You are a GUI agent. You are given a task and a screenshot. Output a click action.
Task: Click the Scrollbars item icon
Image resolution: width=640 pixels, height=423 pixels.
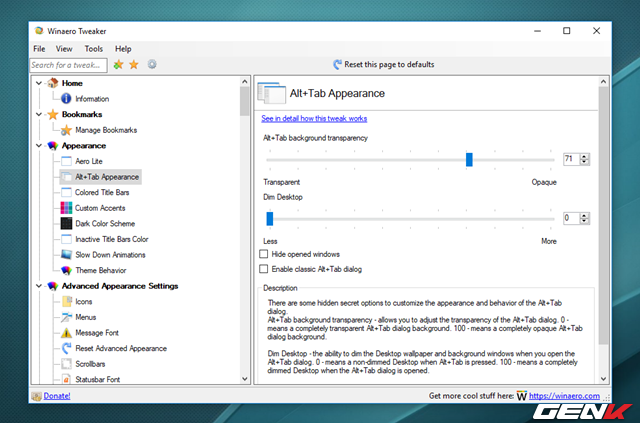pyautogui.click(x=66, y=364)
